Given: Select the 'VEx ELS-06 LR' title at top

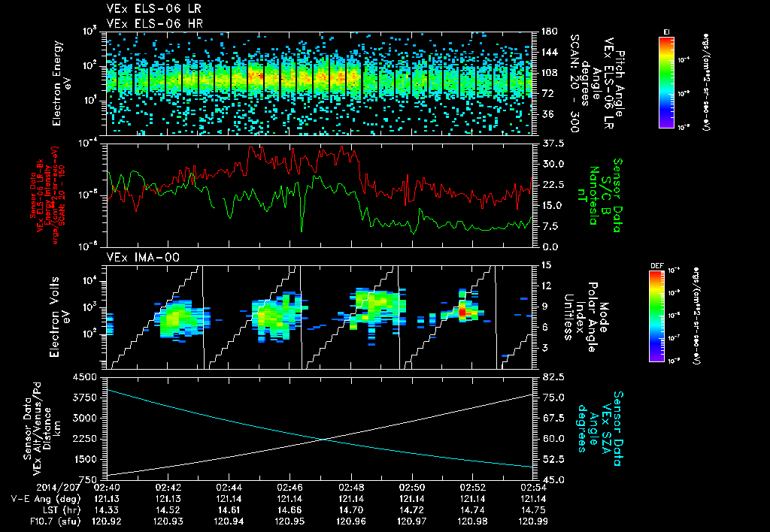Looking at the screenshot, I should click(x=153, y=9).
